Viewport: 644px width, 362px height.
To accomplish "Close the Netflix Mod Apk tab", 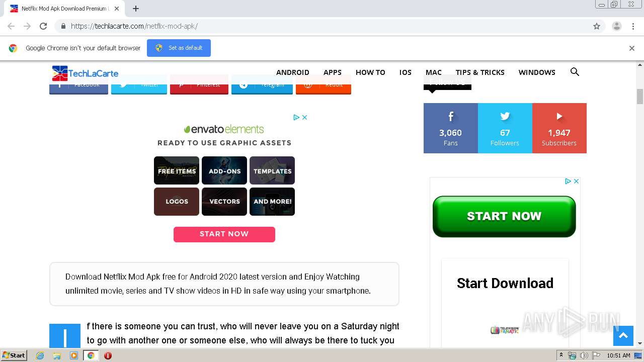I will coord(117,9).
